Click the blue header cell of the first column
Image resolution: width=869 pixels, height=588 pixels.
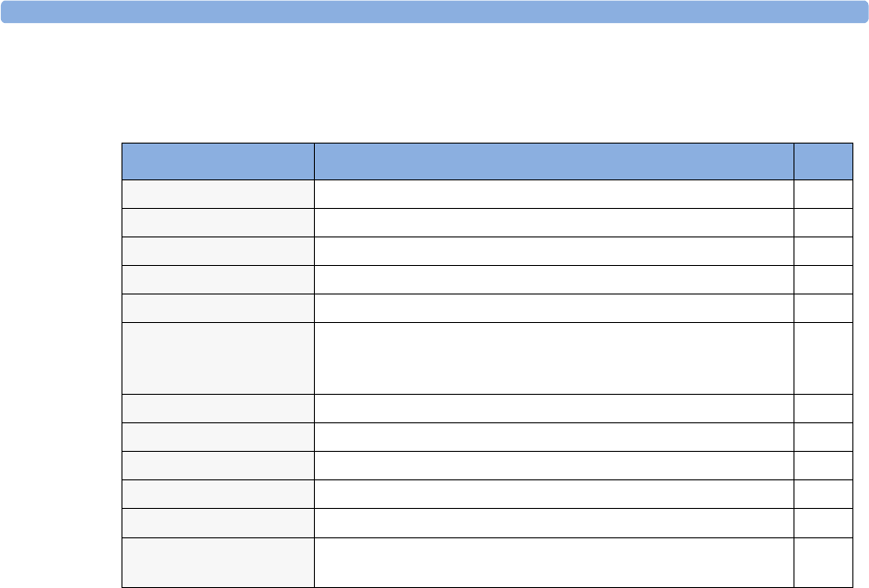pos(217,160)
